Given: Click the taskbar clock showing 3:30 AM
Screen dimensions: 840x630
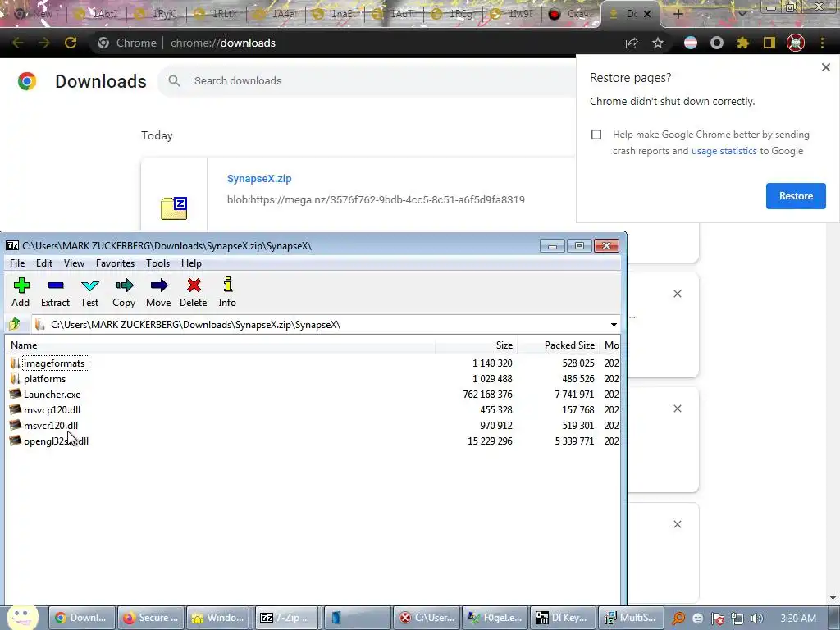Looking at the screenshot, I should pos(798,619).
